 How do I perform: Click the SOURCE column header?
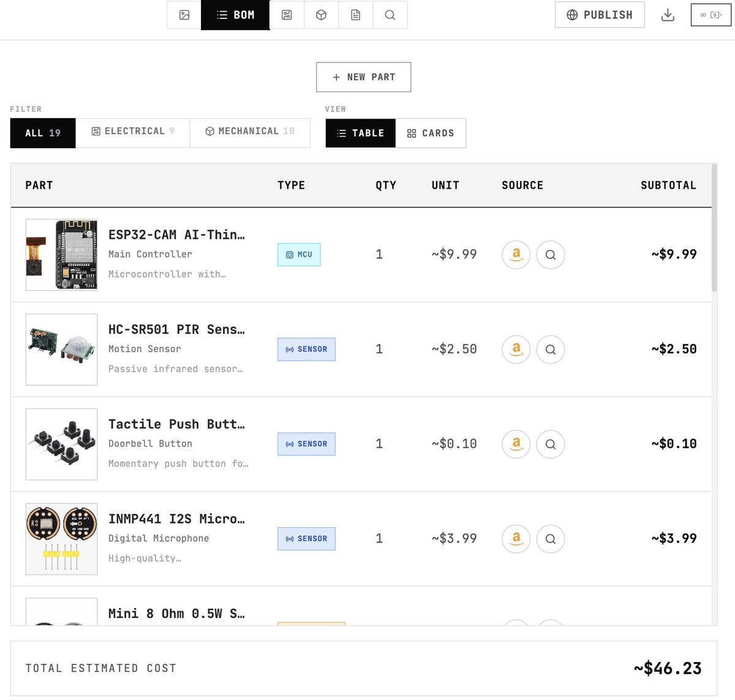522,186
